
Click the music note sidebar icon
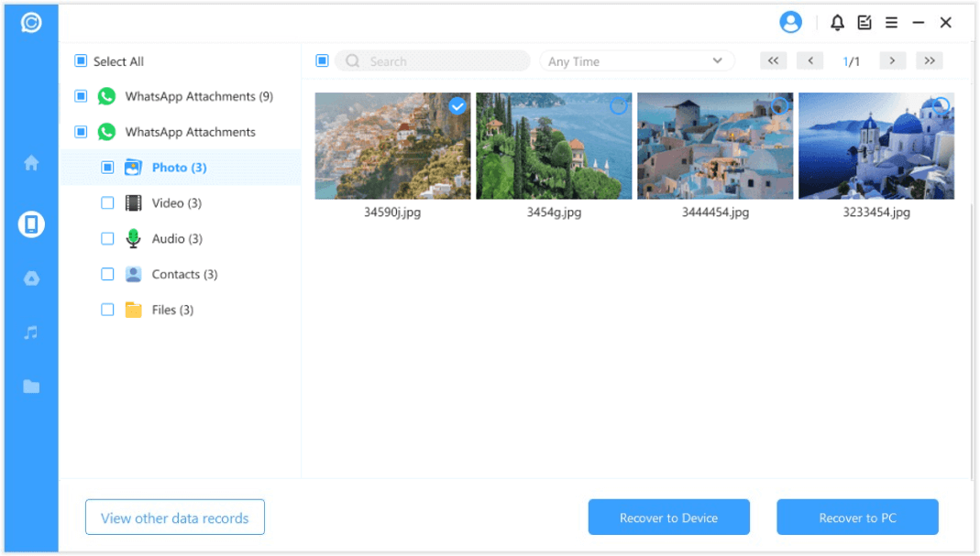pyautogui.click(x=31, y=333)
